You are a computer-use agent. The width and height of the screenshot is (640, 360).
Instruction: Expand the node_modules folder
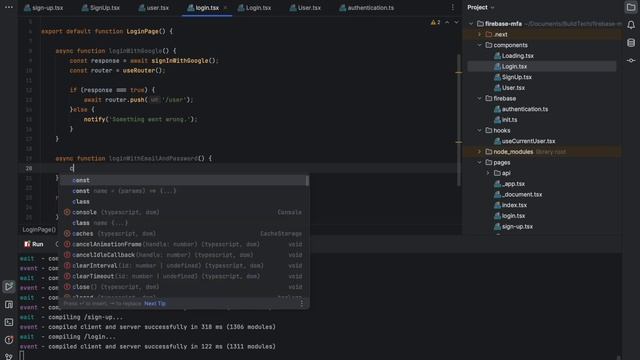point(480,152)
